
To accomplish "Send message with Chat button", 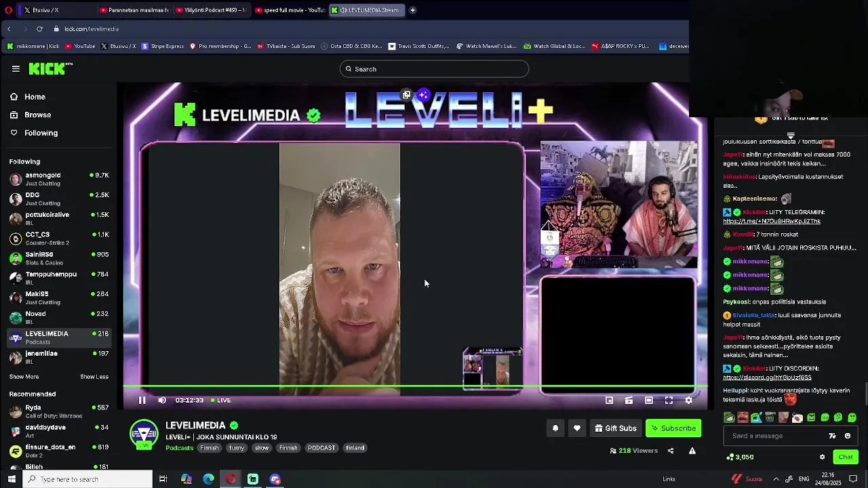I will point(845,457).
